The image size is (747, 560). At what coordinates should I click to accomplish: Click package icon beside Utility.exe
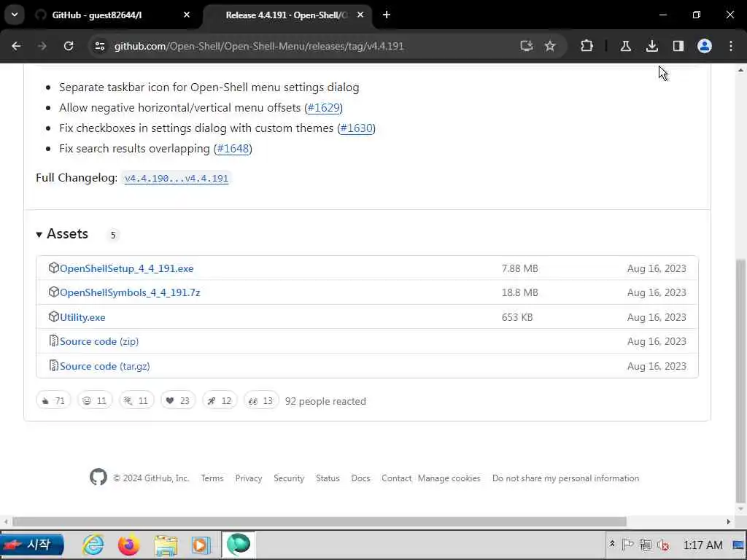[54, 316]
